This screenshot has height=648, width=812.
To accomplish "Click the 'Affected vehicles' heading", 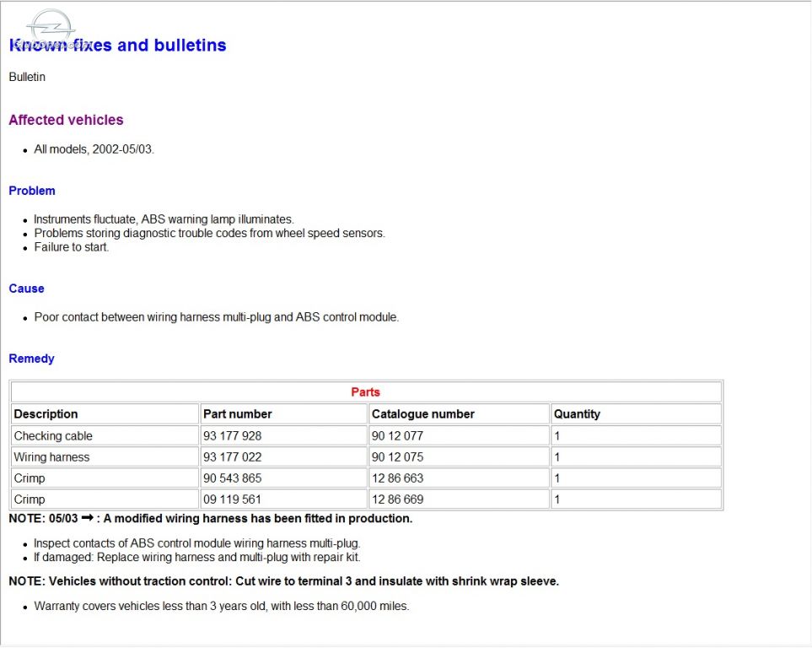I will pyautogui.click(x=67, y=120).
